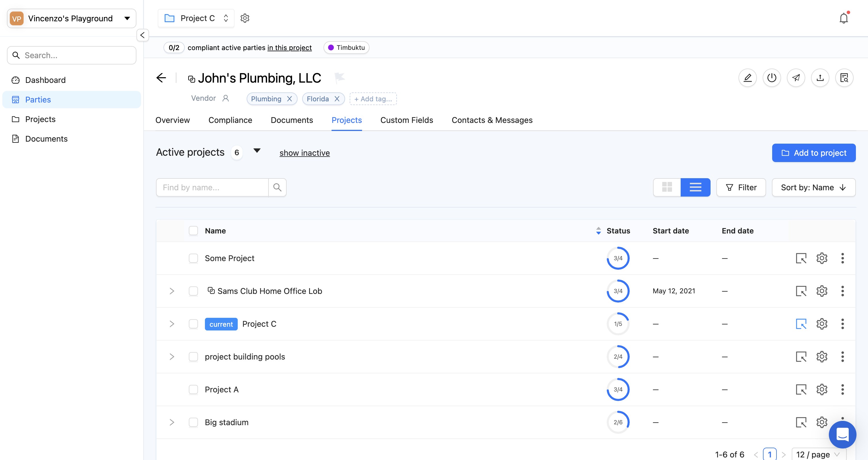This screenshot has height=460, width=868.
Task: Open Vincenzo's Playground workspace dropdown
Action: pos(71,18)
